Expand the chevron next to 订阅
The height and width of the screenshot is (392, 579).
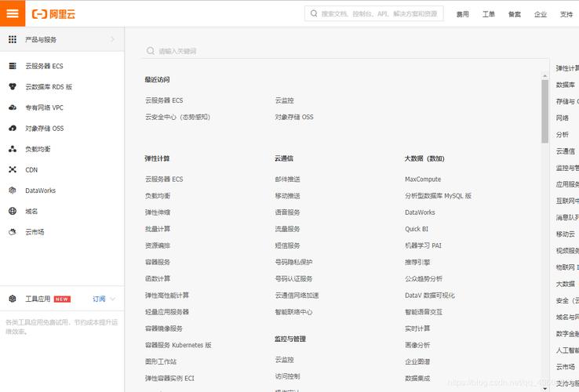[113, 299]
